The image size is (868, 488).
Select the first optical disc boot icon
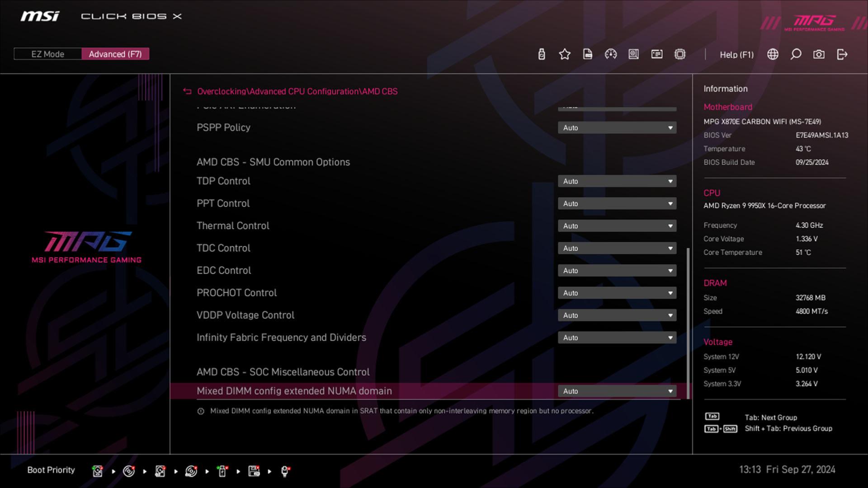pos(129,471)
